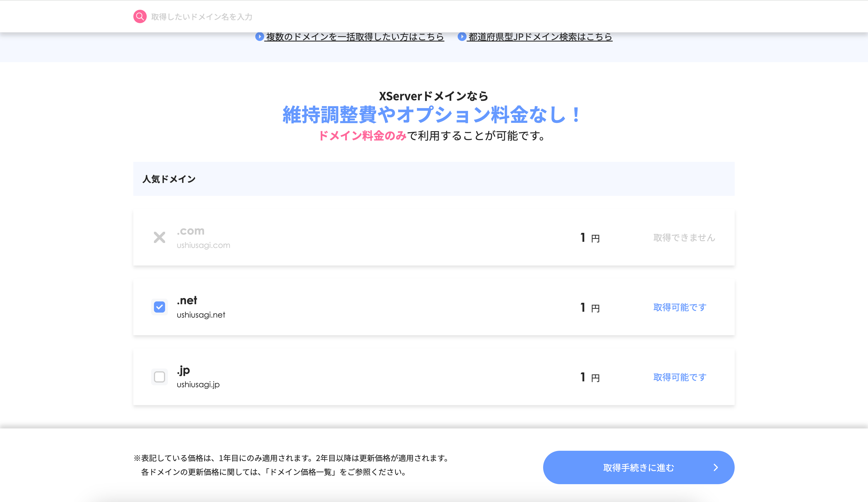868x502 pixels.
Task: Click 取得できません status for .com
Action: pyautogui.click(x=684, y=238)
